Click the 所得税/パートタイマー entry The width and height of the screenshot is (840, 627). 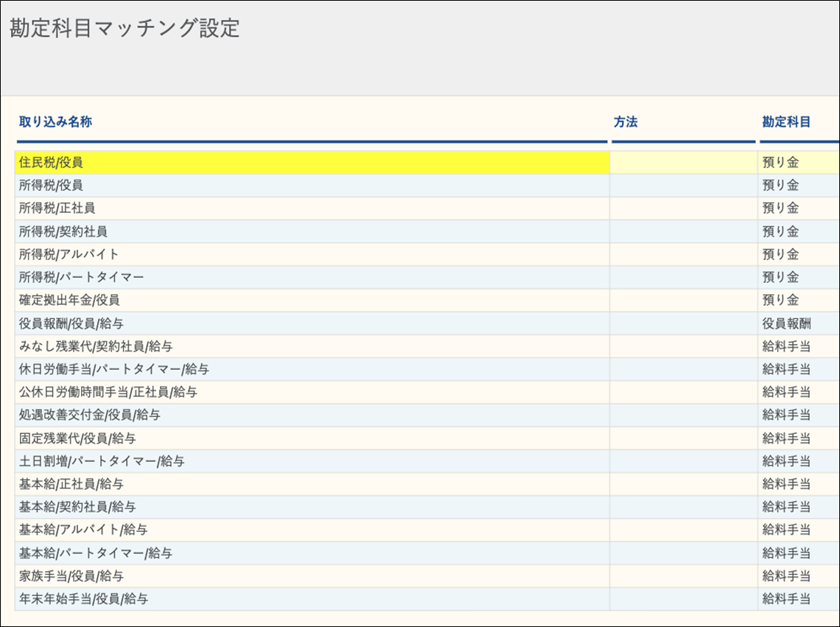point(81,277)
